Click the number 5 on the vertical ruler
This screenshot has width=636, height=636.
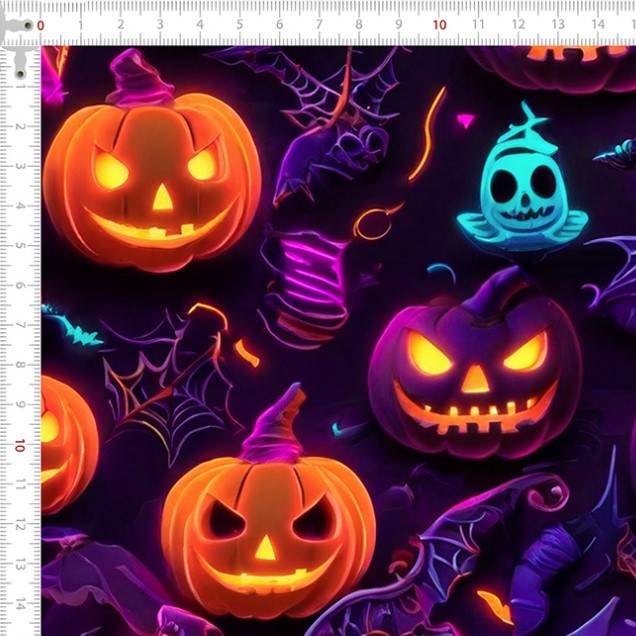coord(20,246)
